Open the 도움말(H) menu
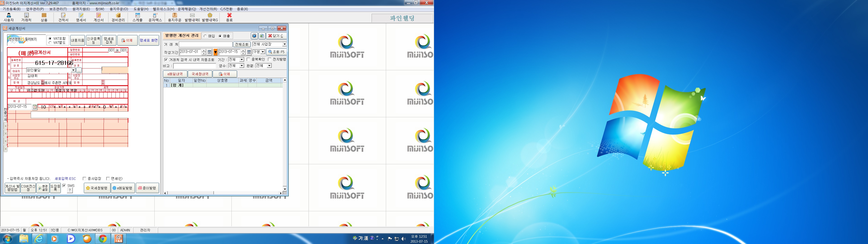 coord(141,9)
